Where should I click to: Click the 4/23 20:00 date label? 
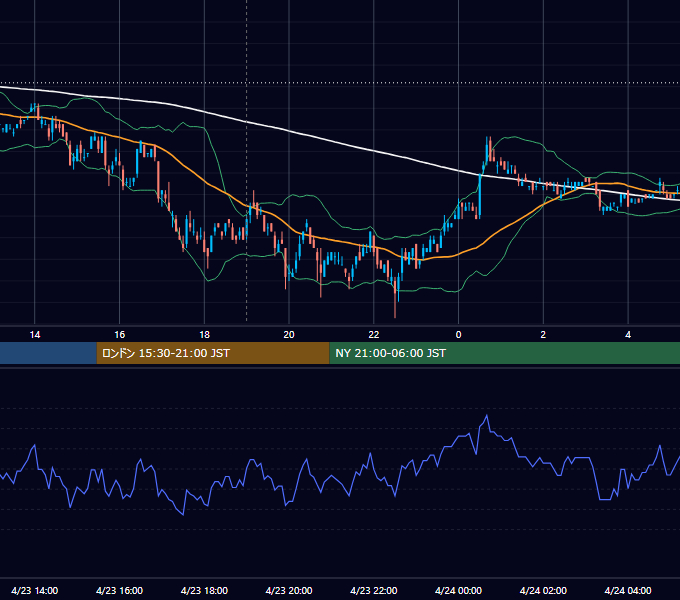[289, 590]
